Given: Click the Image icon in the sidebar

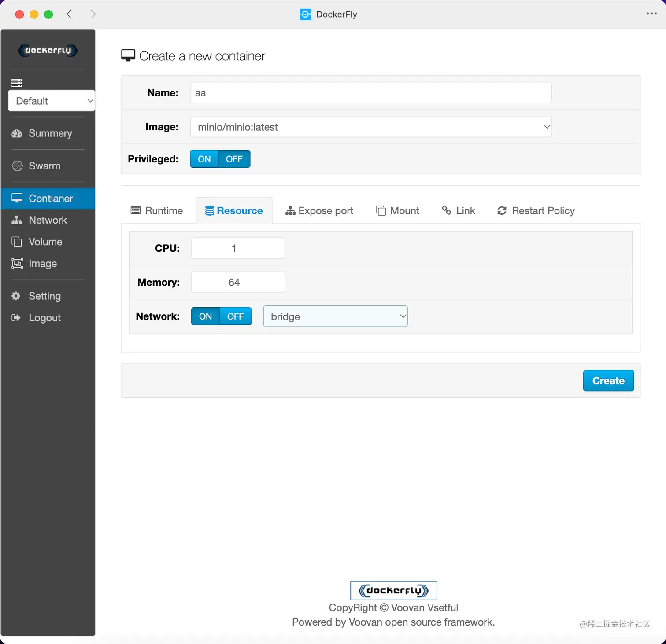Looking at the screenshot, I should coord(17,263).
